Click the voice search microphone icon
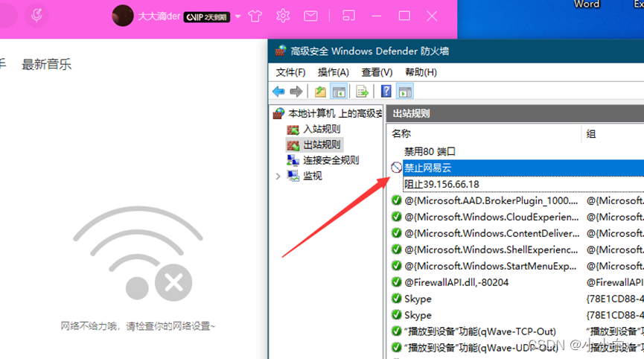 pyautogui.click(x=36, y=15)
